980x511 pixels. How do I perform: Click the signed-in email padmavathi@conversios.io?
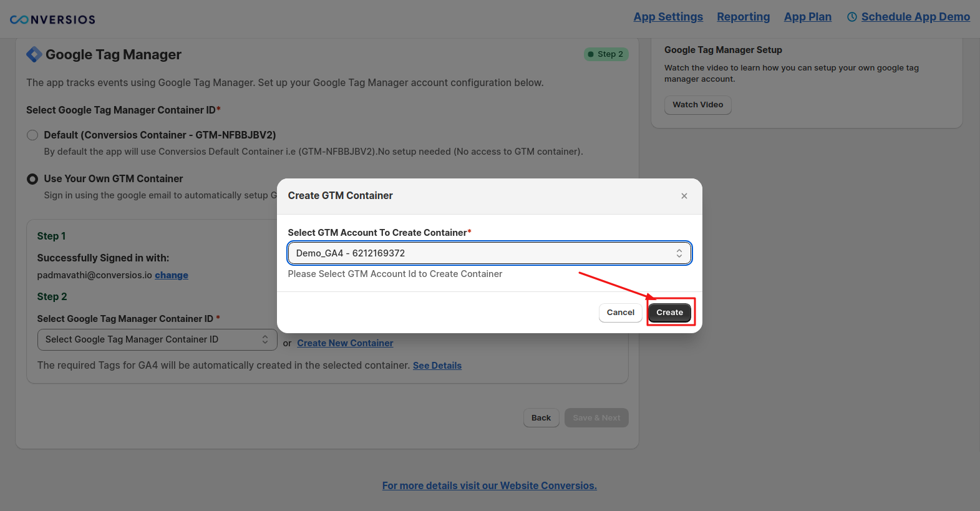click(x=94, y=275)
